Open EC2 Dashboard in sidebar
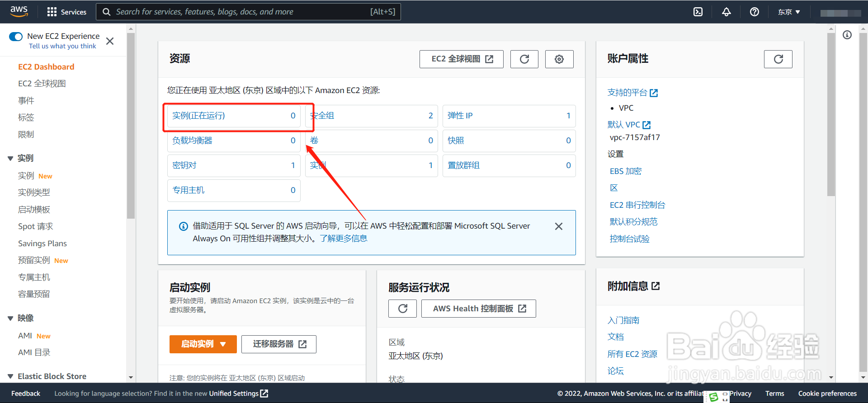The image size is (868, 403). [x=46, y=67]
